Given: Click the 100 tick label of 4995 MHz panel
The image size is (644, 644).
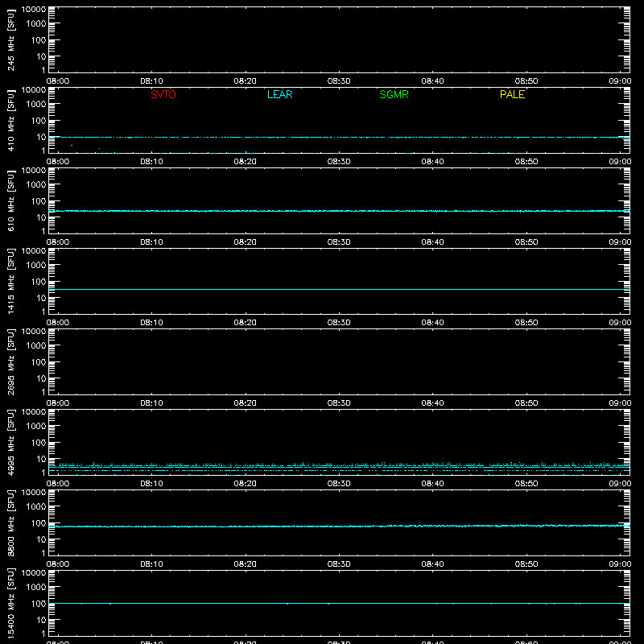Looking at the screenshot, I should (39, 443).
